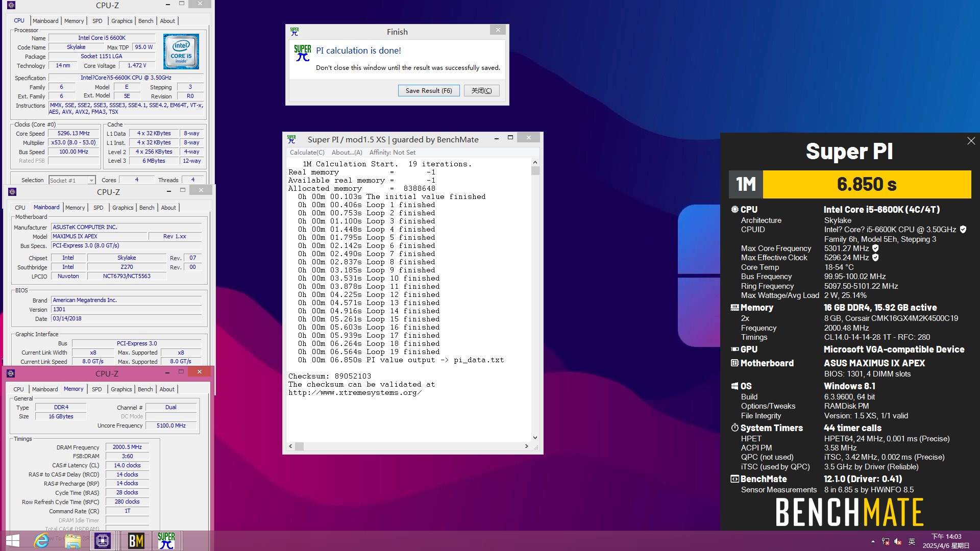Open Bench tab in the Mainboard CPU-Z window

[x=147, y=208]
